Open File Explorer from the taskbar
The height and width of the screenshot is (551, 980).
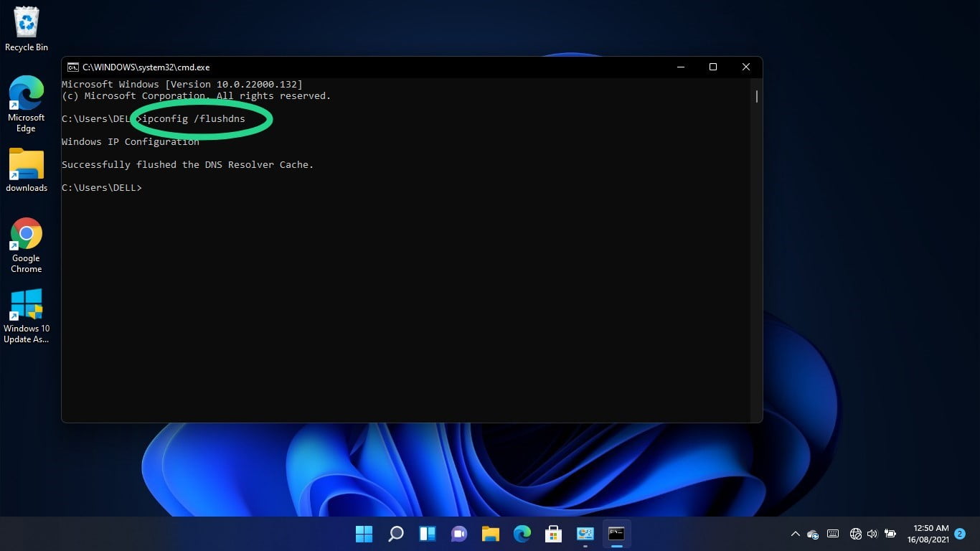tap(490, 534)
